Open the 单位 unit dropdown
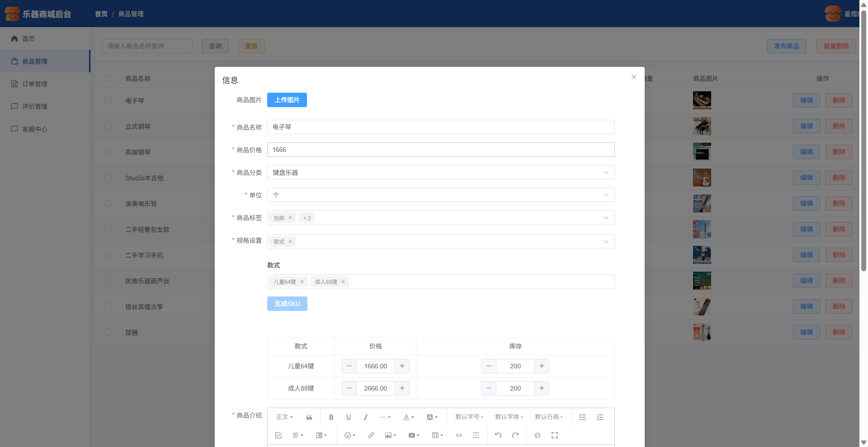Image resolution: width=868 pixels, height=447 pixels. [441, 195]
